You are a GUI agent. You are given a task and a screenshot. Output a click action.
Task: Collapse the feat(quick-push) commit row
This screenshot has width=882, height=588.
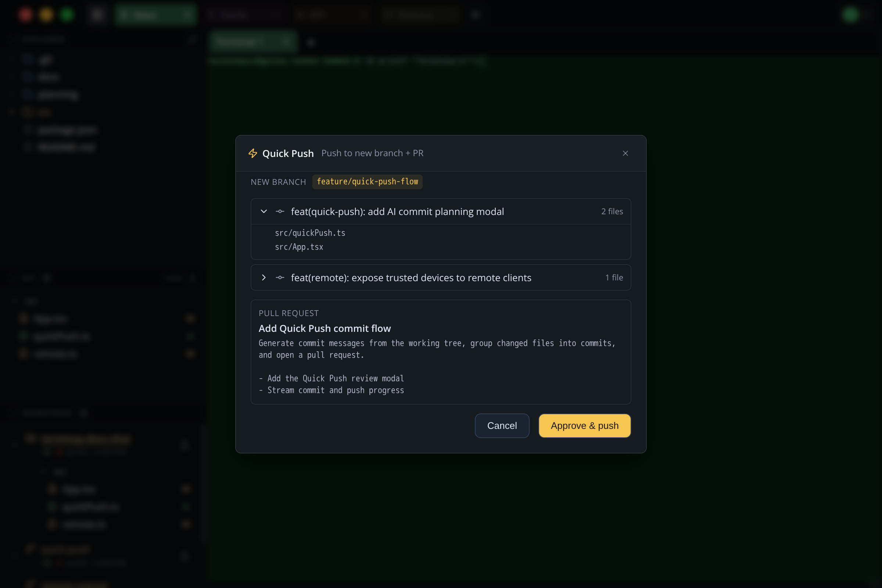[x=263, y=211]
